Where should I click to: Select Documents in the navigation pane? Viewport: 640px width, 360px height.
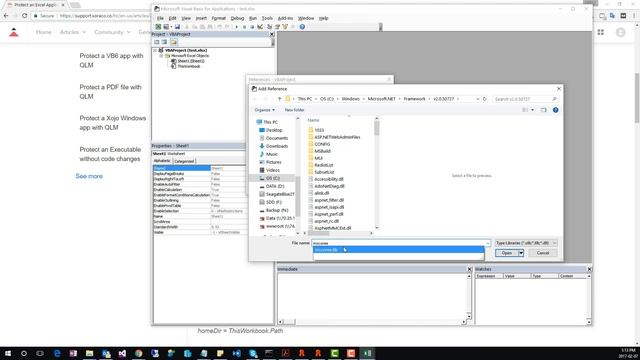(x=277, y=138)
